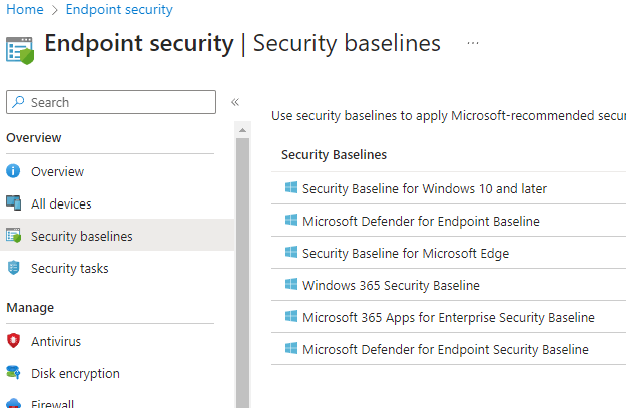Click the Security tasks shield icon
This screenshot has width=626, height=408.
coord(14,268)
